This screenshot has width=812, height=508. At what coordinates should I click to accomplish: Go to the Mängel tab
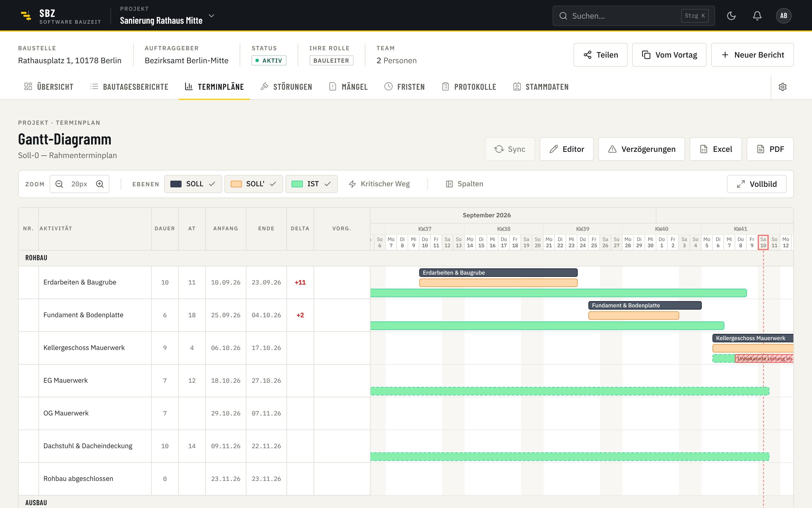tap(348, 87)
